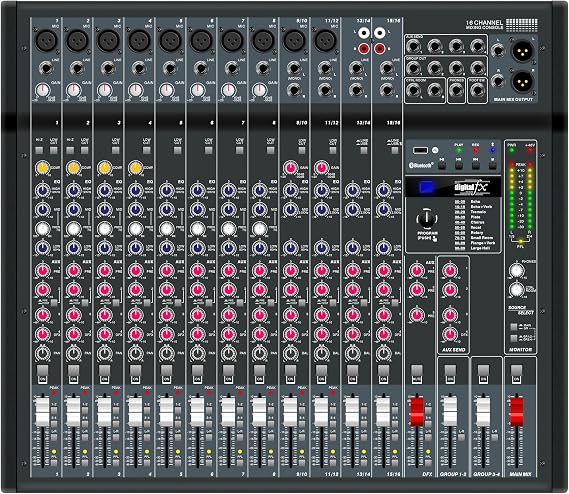Click AUX SEND output jack 1
569x494 pixels.
(x=413, y=46)
